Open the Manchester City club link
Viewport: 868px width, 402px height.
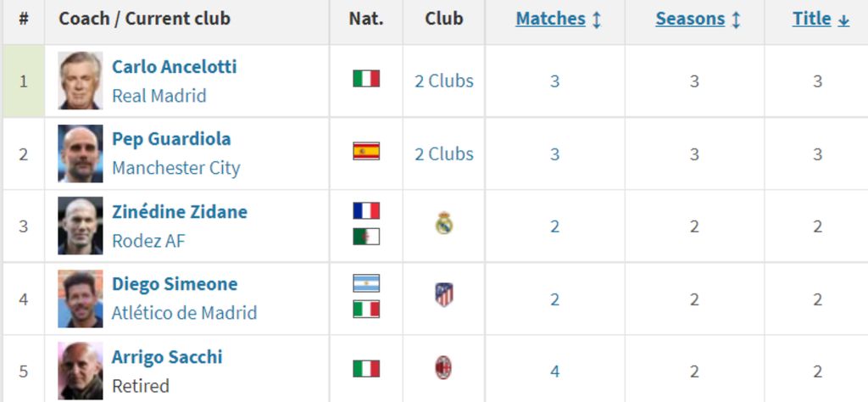pos(176,168)
